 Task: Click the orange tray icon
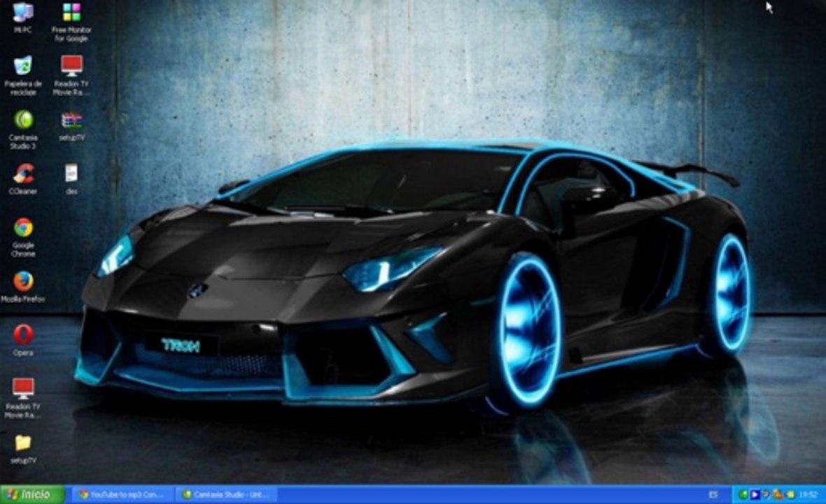[778, 495]
